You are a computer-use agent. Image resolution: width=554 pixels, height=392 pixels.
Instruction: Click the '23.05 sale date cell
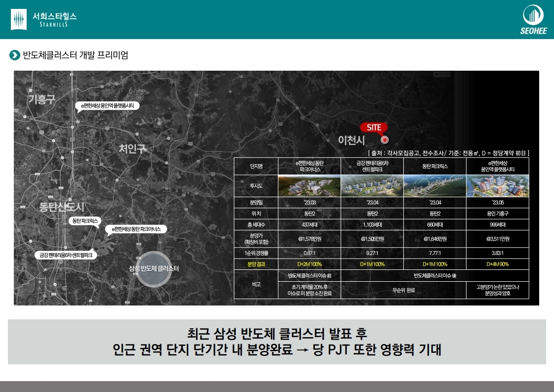pyautogui.click(x=498, y=203)
